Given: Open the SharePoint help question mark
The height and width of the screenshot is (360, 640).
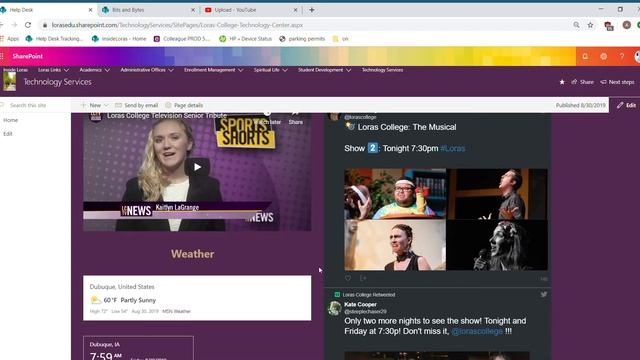Looking at the screenshot, I should coord(622,56).
